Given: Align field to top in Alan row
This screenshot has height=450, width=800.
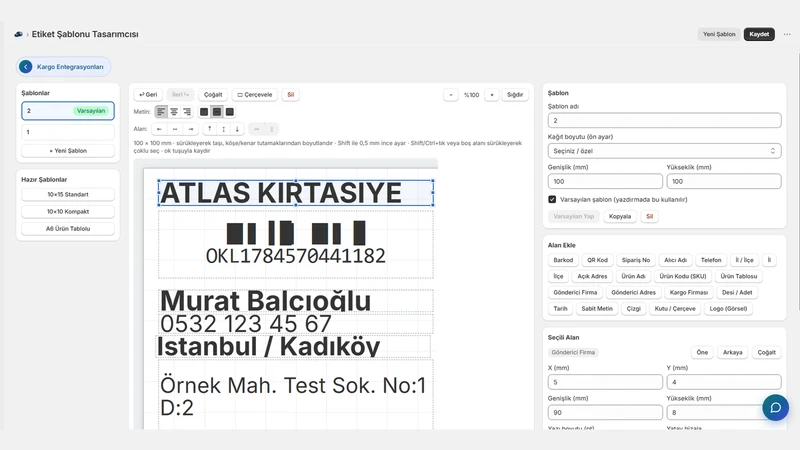Looking at the screenshot, I should [x=209, y=129].
